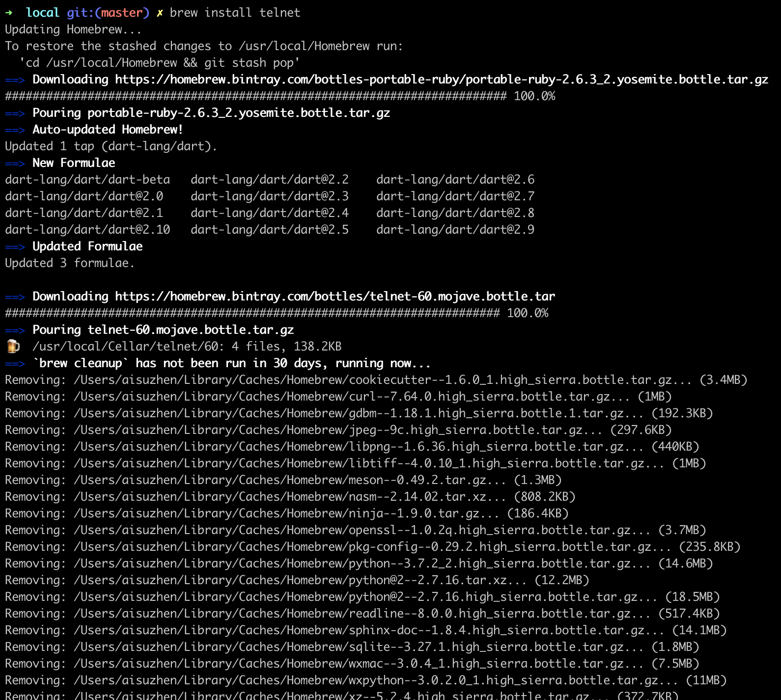Click the sphinx-doc--1.8.4 removing line

[366, 630]
